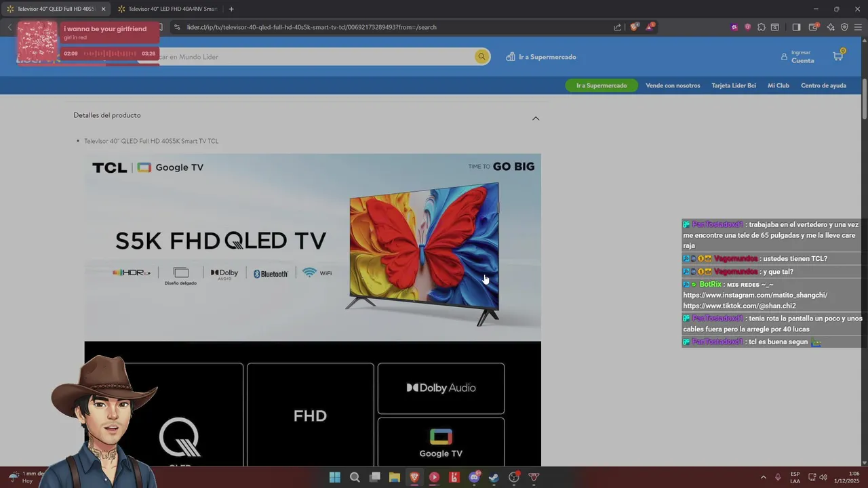
Task: Open Centro de ayuda link
Action: 823,85
